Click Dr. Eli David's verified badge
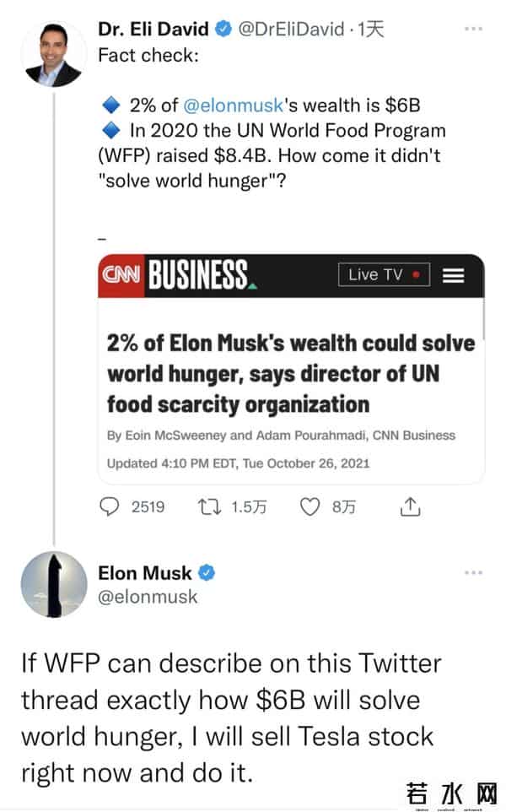 pos(223,30)
